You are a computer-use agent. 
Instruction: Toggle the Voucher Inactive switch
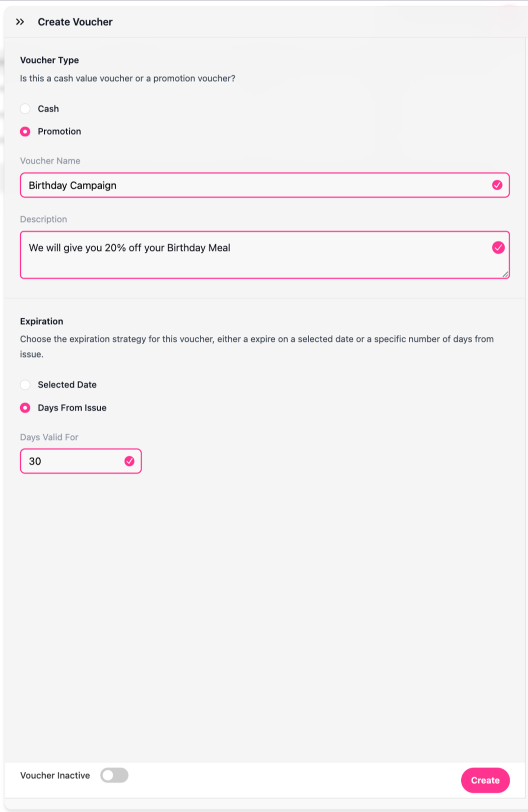(114, 775)
